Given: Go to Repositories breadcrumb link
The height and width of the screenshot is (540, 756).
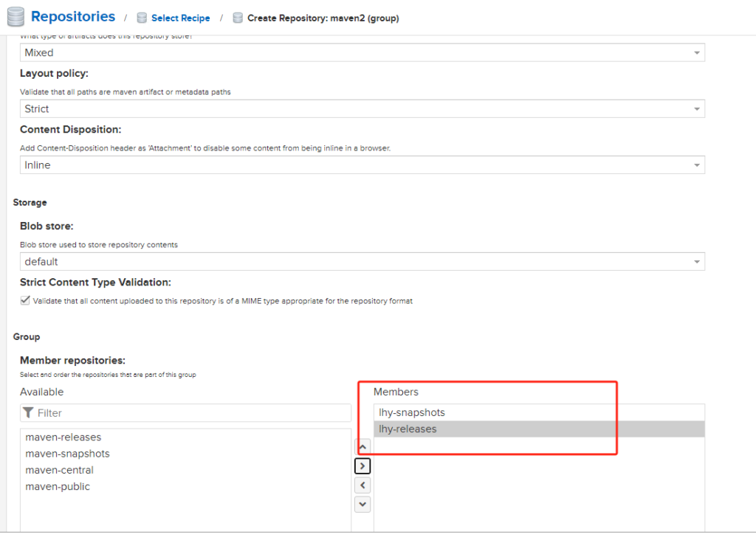Looking at the screenshot, I should point(73,16).
